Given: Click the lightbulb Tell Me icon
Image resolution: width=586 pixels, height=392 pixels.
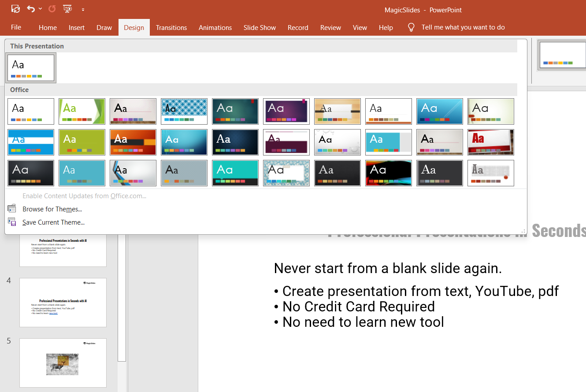Looking at the screenshot, I should tap(411, 27).
